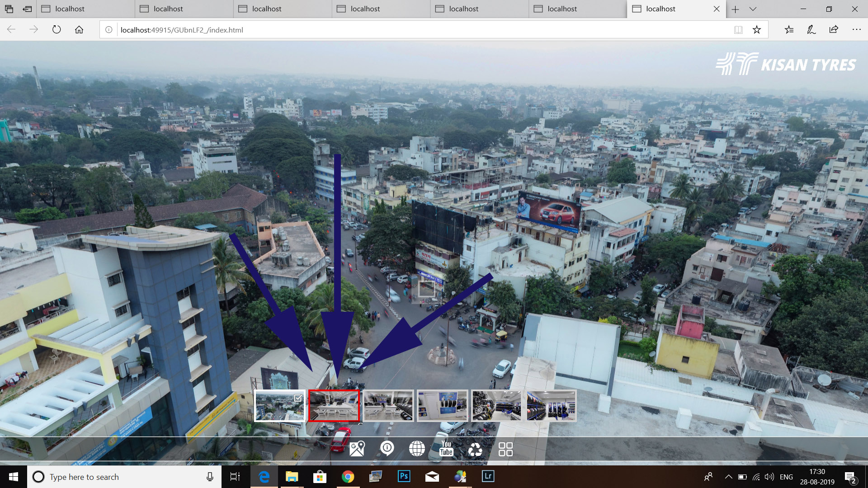Add page to favorites star
This screenshot has height=488, width=868.
(757, 30)
